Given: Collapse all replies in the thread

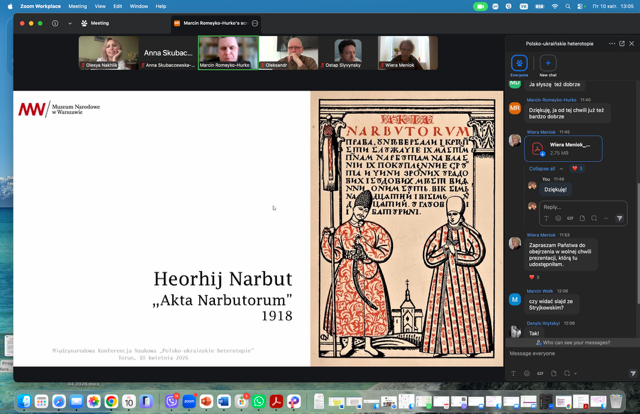Looking at the screenshot, I should click(541, 168).
